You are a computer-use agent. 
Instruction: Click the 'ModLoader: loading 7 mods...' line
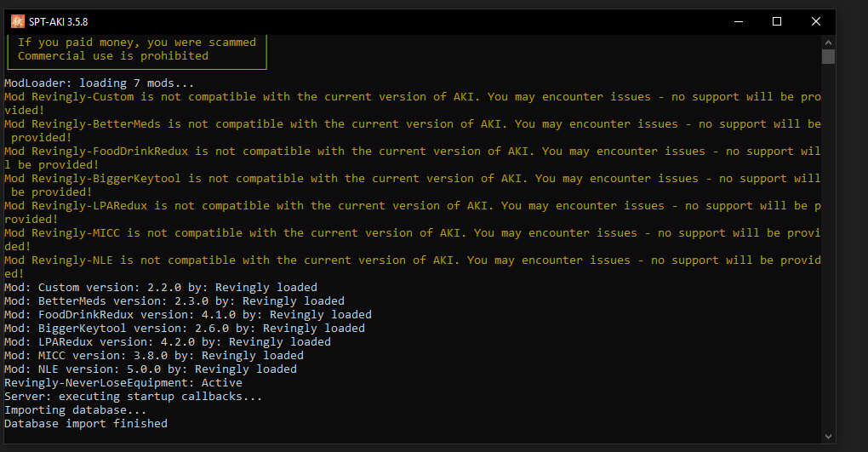[99, 83]
